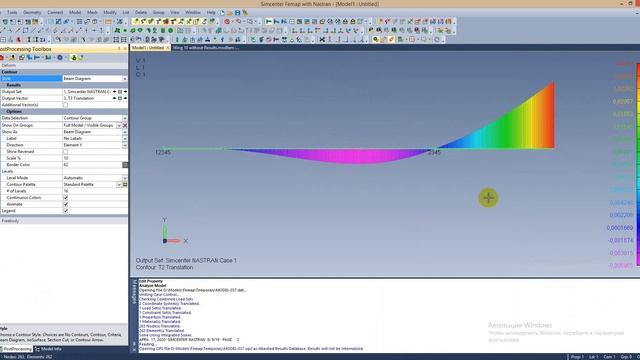The image size is (640, 360).
Task: Click the red first icon in toolbox toolbar
Action: pos(2,58)
